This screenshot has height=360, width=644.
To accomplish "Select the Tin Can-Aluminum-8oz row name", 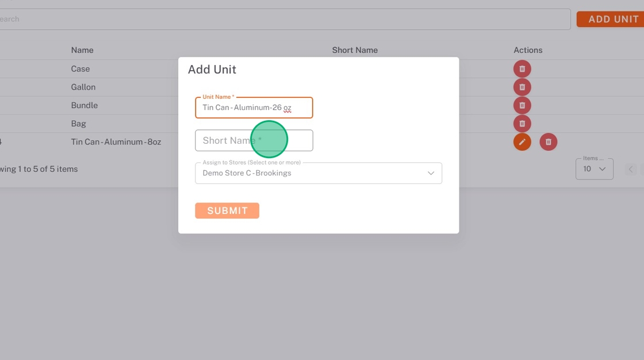I will point(116,141).
